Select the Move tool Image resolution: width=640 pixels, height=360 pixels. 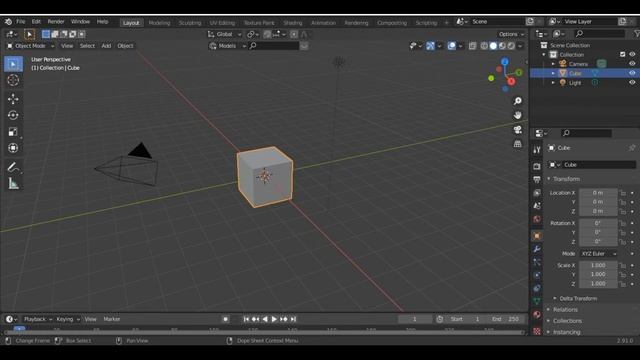tap(13, 99)
